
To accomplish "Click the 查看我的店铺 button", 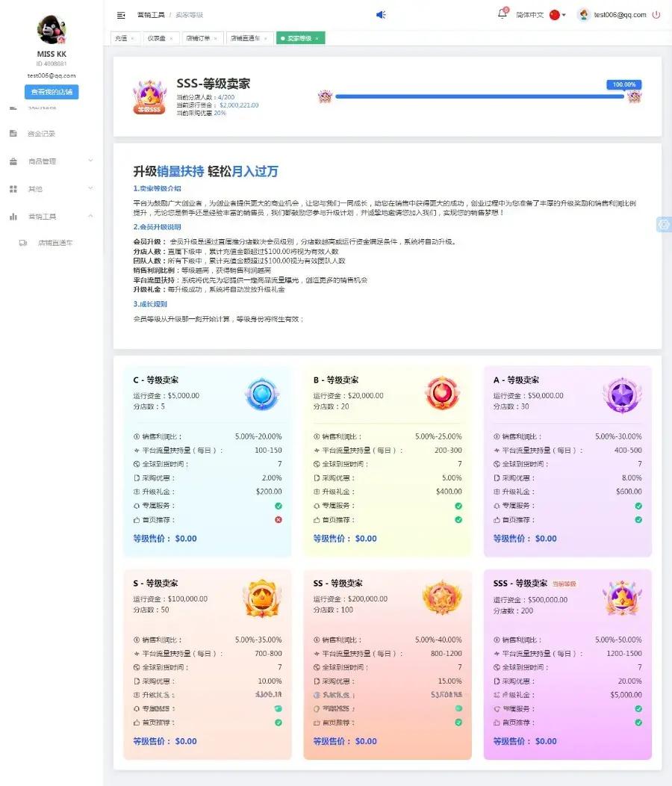I will (x=52, y=92).
